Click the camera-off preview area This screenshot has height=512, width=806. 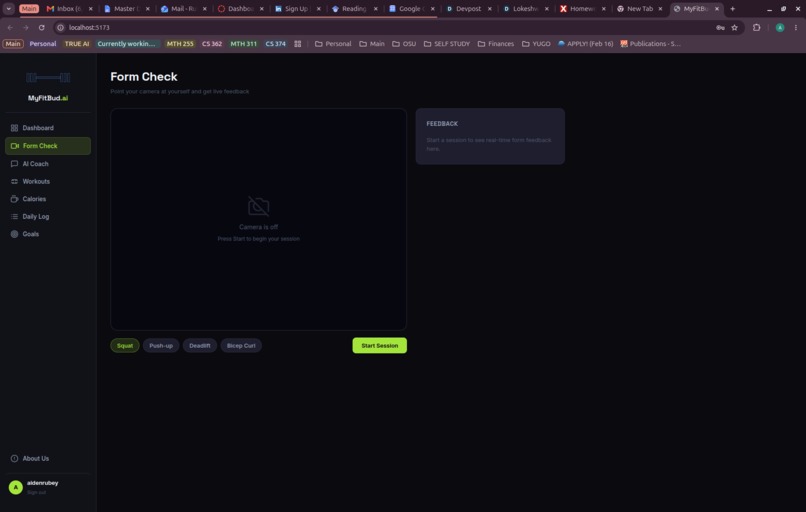click(x=259, y=220)
